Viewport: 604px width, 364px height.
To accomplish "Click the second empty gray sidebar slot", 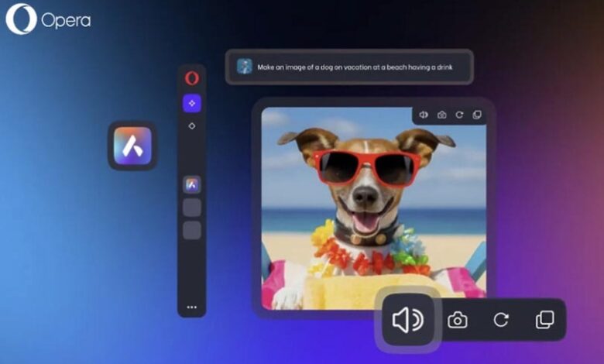I will 192,230.
